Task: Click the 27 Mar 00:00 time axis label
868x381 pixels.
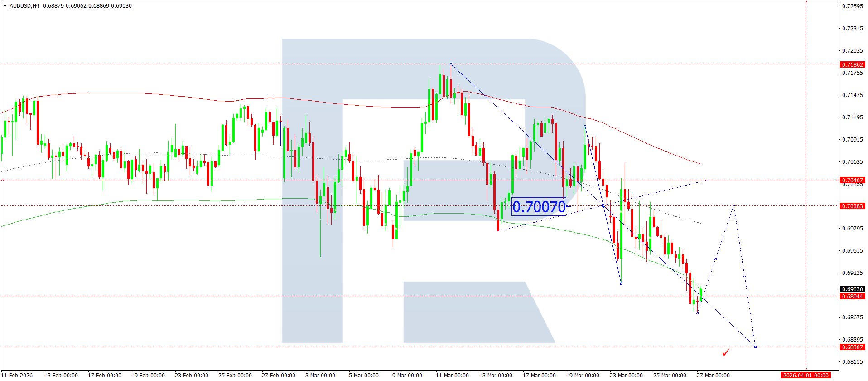Action: (713, 375)
